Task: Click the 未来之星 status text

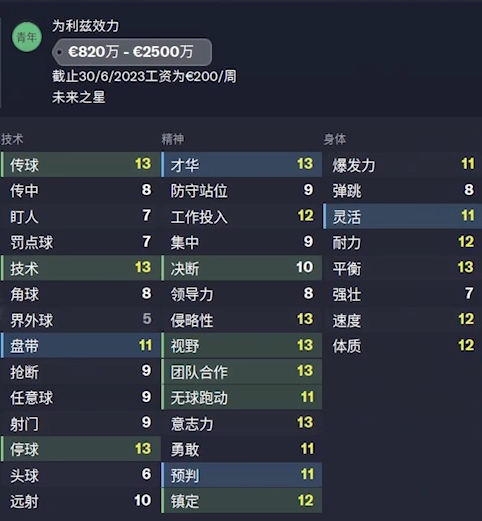Action: (79, 97)
